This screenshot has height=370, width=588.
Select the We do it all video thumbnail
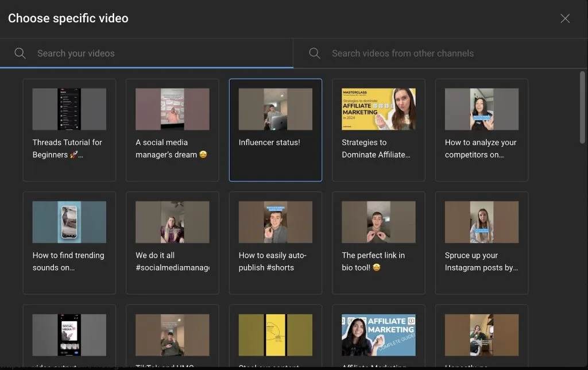(172, 222)
